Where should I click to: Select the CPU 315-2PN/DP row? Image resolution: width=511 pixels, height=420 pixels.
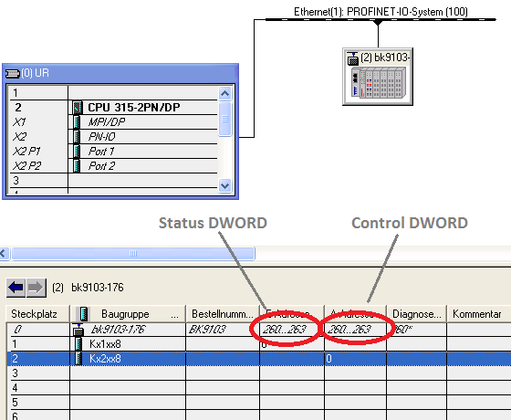tap(113, 108)
